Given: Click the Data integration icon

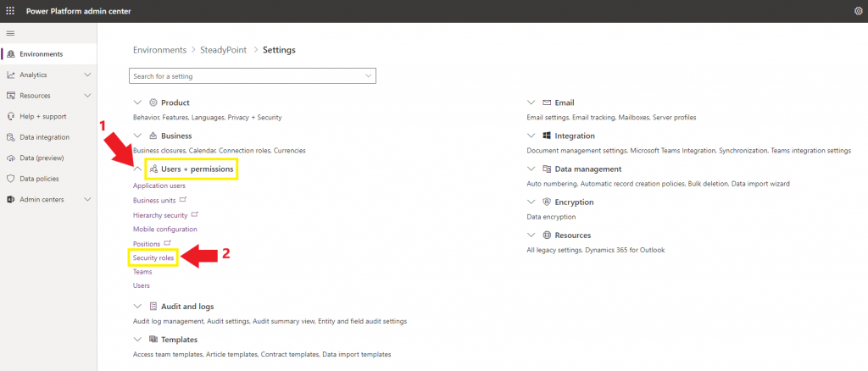Looking at the screenshot, I should click(10, 137).
